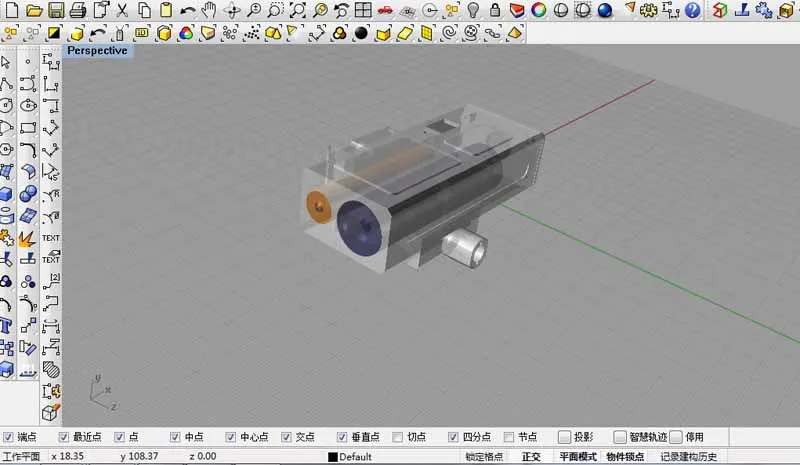Click the hatch circle icon in left toolbar
This screenshot has height=465, width=800.
click(51, 370)
